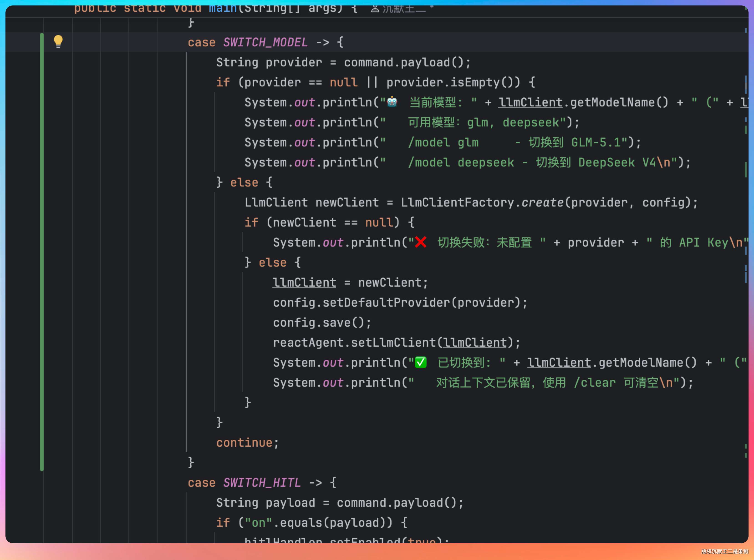Click the green VCS change bar in gutter
754x560 pixels.
click(42, 251)
